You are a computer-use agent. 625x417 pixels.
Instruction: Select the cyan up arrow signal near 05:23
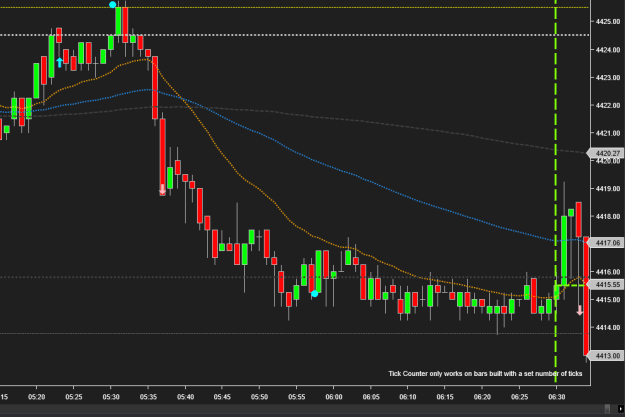click(59, 63)
